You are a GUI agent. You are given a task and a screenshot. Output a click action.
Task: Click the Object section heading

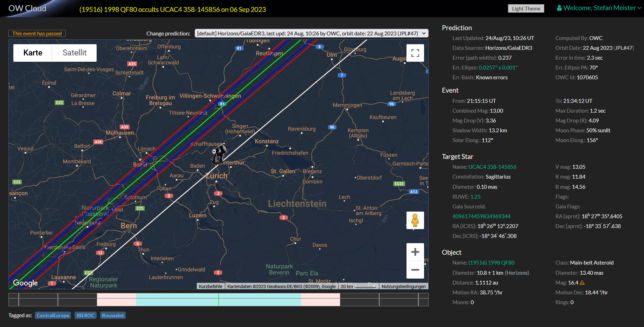tap(451, 252)
